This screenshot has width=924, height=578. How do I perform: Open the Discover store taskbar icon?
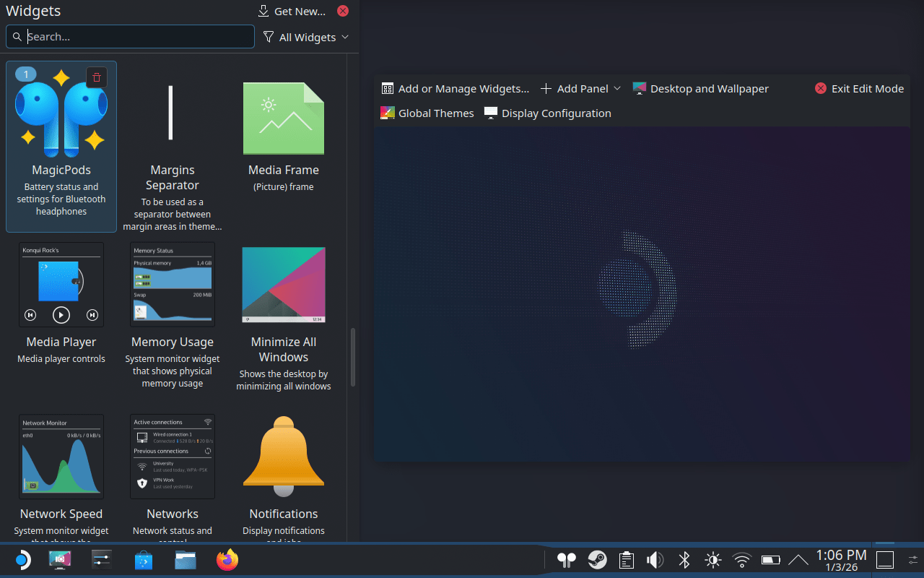[144, 560]
